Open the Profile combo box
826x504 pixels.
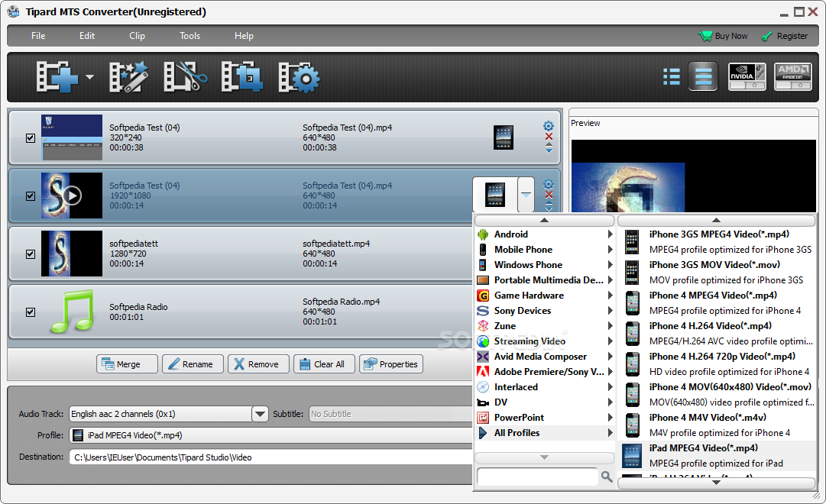click(x=270, y=435)
